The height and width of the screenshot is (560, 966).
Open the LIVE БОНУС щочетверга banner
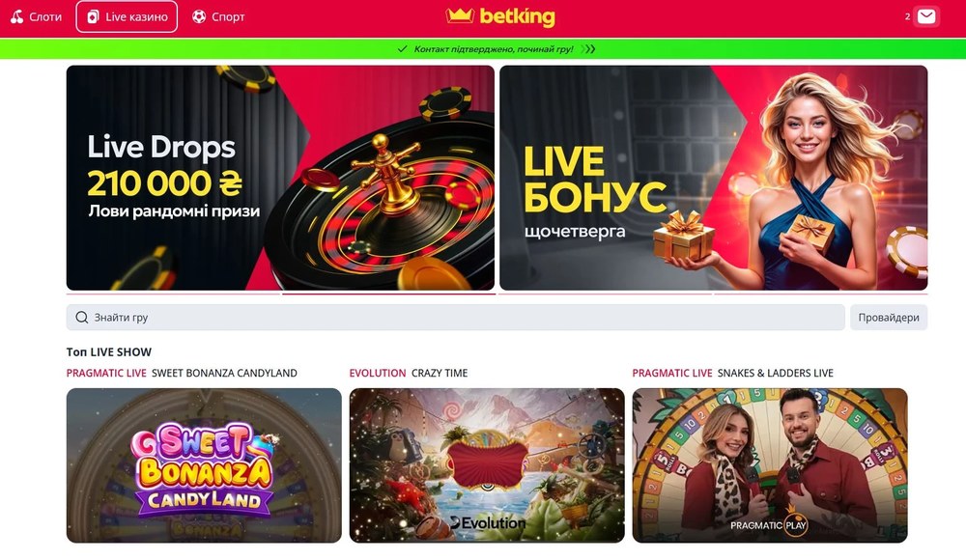[714, 178]
